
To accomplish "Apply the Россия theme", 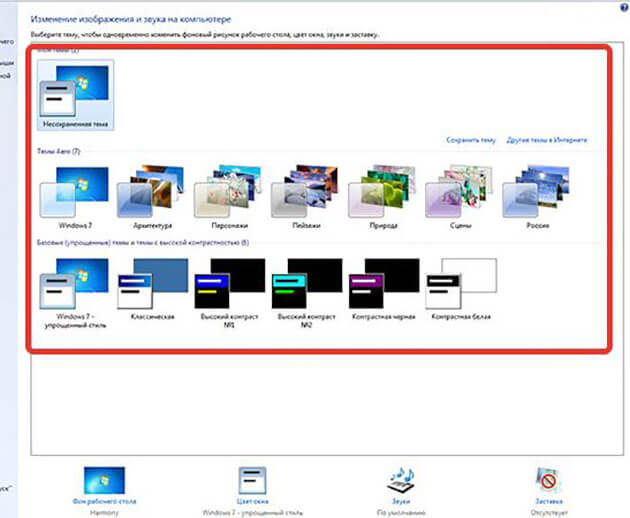I will pyautogui.click(x=538, y=197).
